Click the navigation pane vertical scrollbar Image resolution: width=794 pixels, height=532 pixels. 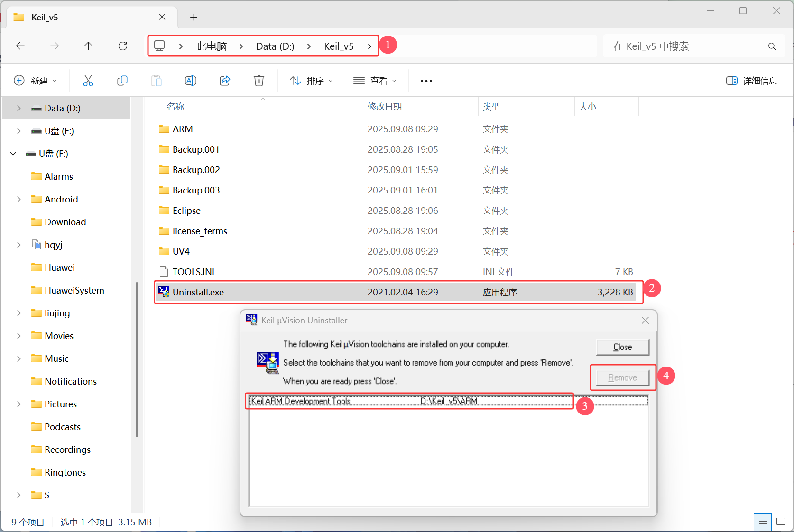(x=137, y=359)
